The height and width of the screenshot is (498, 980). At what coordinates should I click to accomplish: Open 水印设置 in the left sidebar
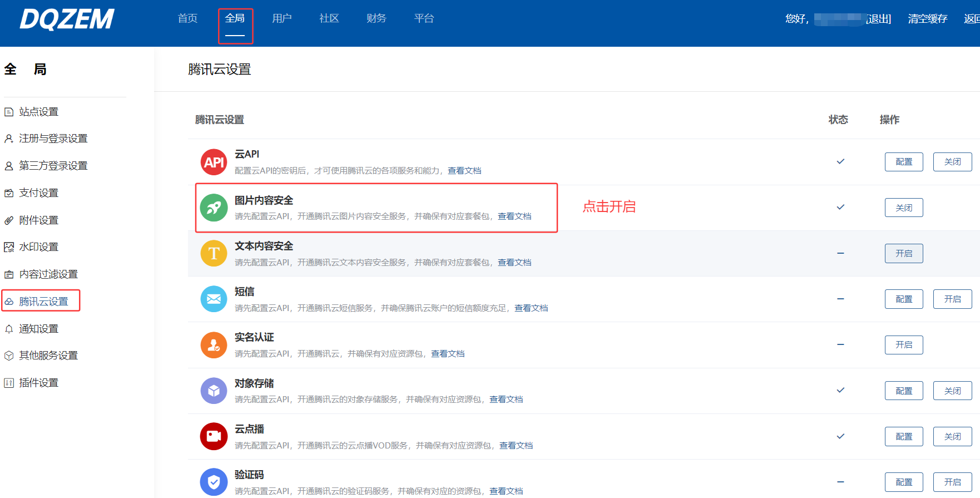38,247
